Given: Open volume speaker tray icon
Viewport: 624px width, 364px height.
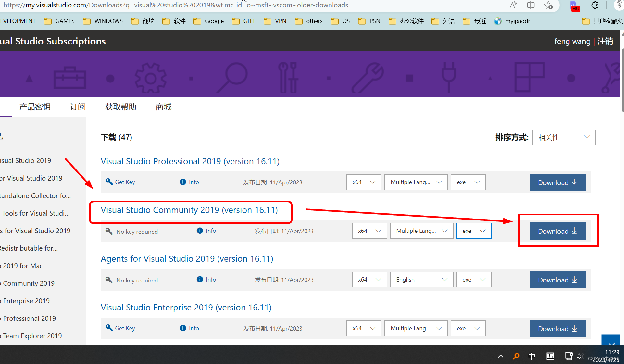Looking at the screenshot, I should point(580,356).
